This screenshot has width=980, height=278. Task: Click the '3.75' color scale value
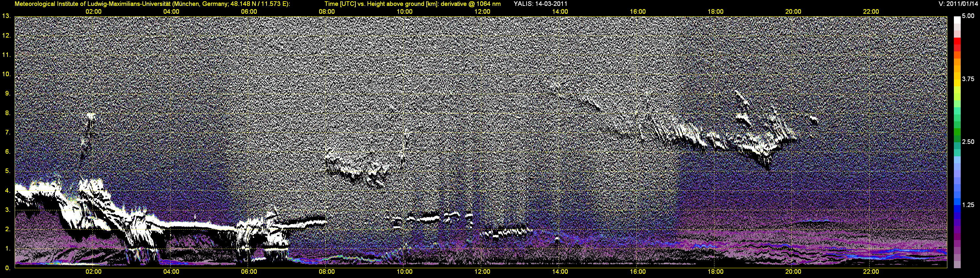[x=968, y=79]
